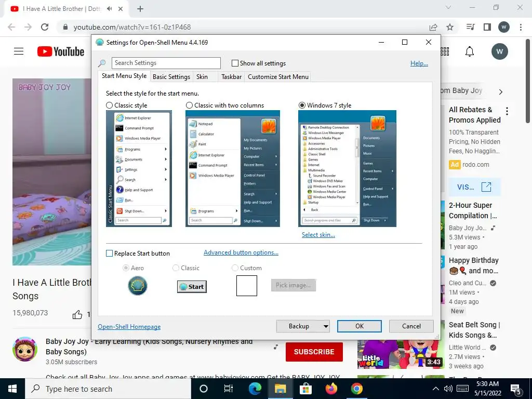Open Chrome tab search chevron
The height and width of the screenshot is (399, 532).
click(448, 7)
